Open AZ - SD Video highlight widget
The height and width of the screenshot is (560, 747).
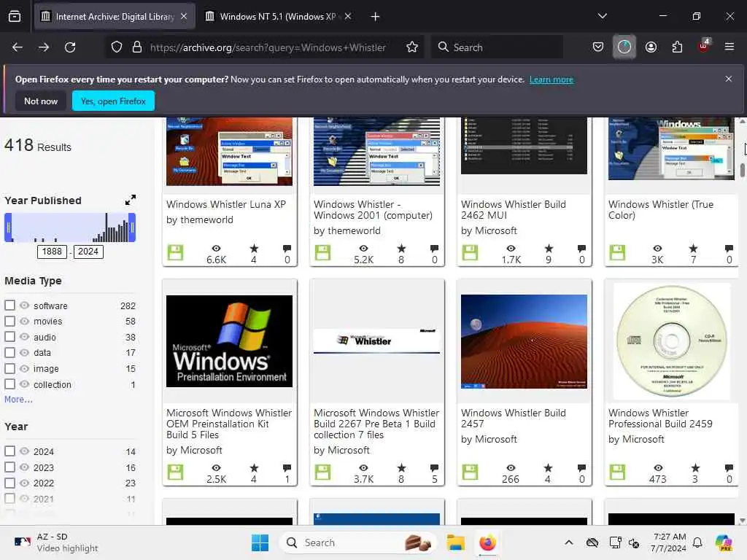point(55,542)
